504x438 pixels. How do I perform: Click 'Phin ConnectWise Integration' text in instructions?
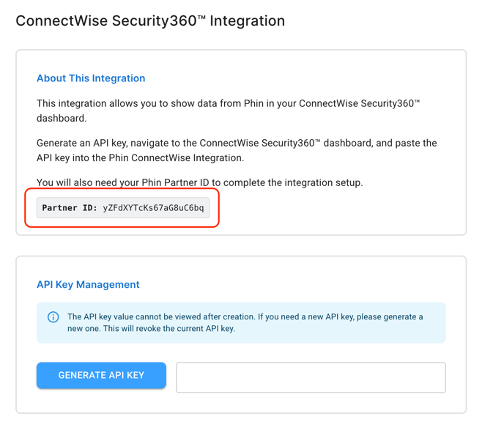[x=176, y=157]
